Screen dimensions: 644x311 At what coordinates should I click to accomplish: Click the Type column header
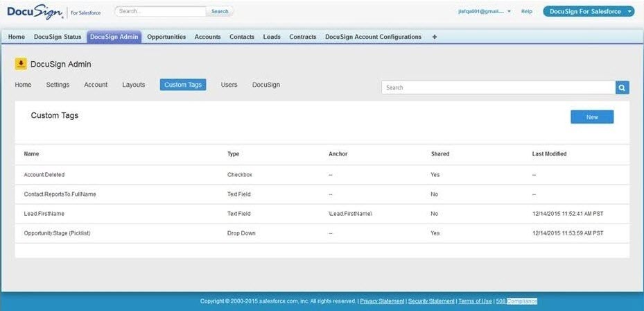pos(234,154)
